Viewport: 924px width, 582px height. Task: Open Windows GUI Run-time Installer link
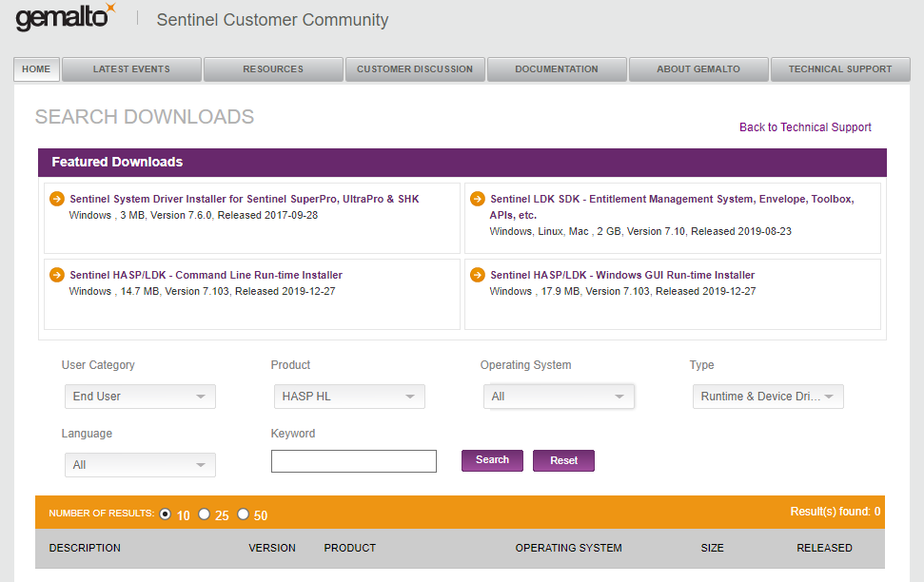click(x=622, y=275)
